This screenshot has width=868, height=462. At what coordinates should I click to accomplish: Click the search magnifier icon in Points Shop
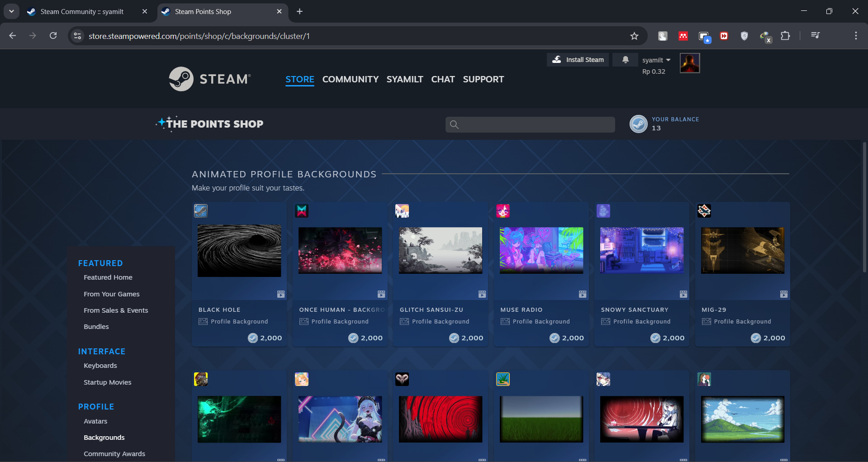click(455, 124)
